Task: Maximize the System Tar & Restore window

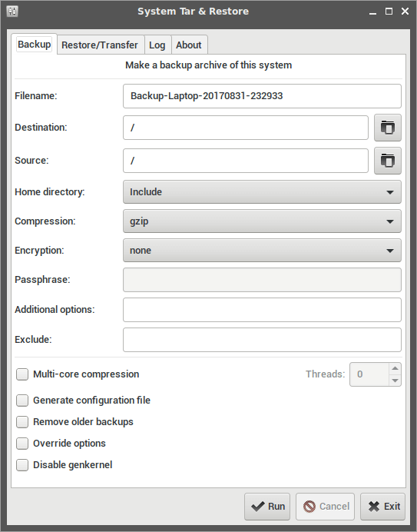Action: (x=389, y=12)
